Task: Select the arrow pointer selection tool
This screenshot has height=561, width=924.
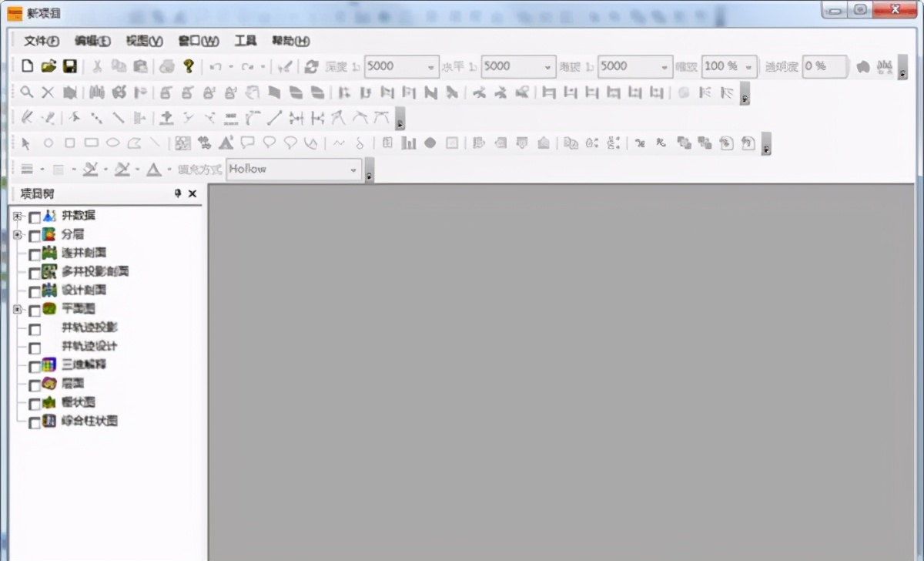Action: 26,143
